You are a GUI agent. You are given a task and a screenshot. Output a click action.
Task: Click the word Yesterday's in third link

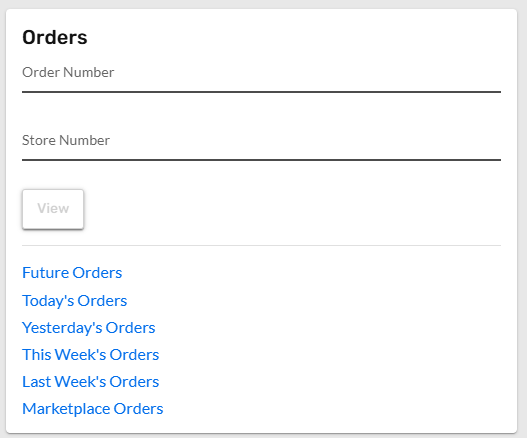coord(62,328)
